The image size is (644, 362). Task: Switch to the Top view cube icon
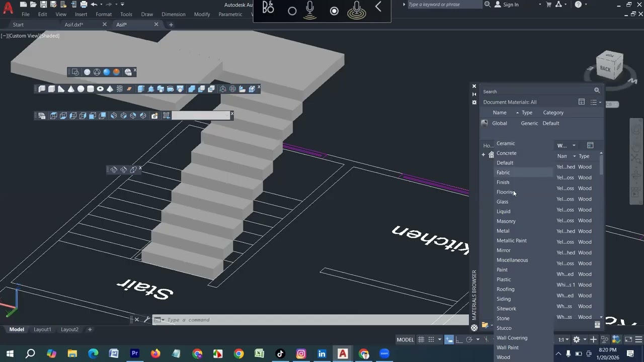pyautogui.click(x=54, y=116)
